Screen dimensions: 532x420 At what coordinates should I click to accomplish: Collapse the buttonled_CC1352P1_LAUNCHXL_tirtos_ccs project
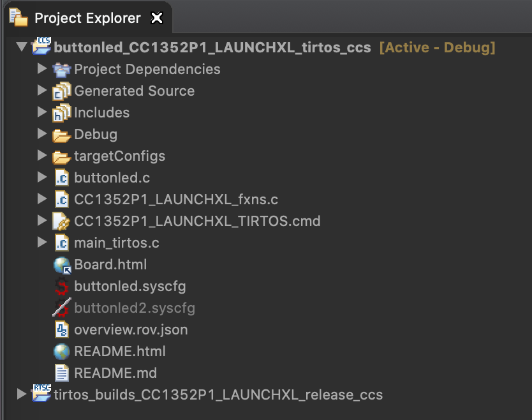(22, 47)
